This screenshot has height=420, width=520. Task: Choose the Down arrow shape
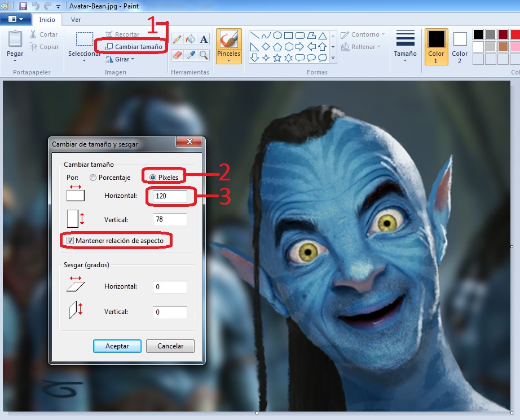255,58
